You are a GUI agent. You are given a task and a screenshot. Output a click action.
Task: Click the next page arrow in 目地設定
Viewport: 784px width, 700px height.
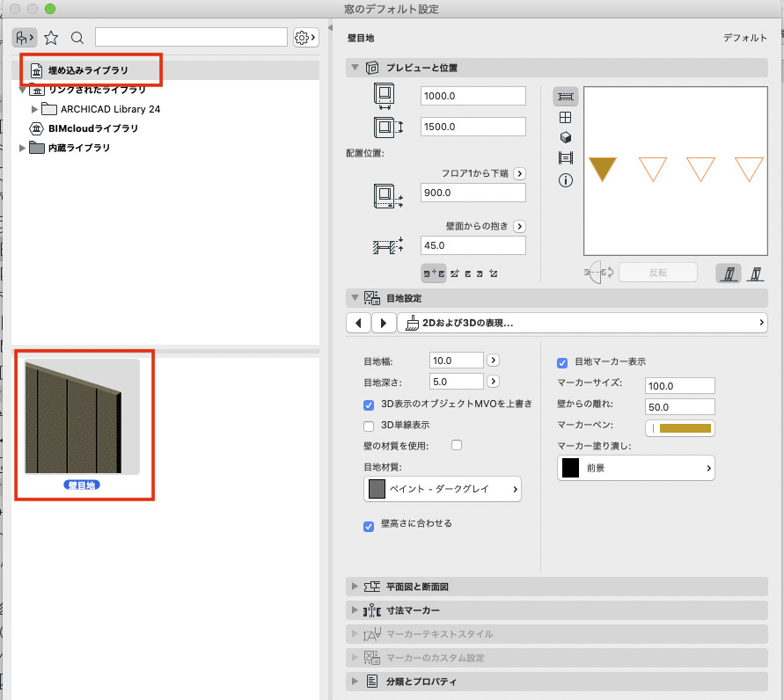(x=384, y=324)
